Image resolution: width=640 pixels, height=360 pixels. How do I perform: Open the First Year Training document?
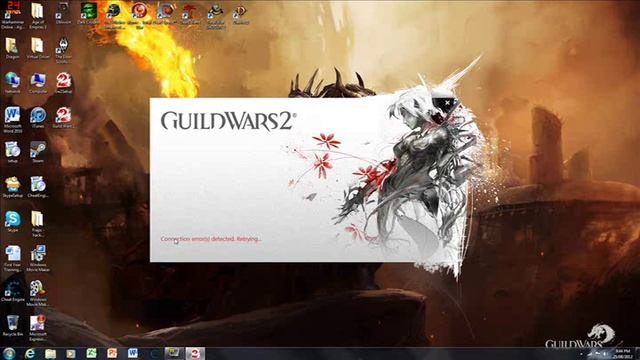tap(12, 259)
